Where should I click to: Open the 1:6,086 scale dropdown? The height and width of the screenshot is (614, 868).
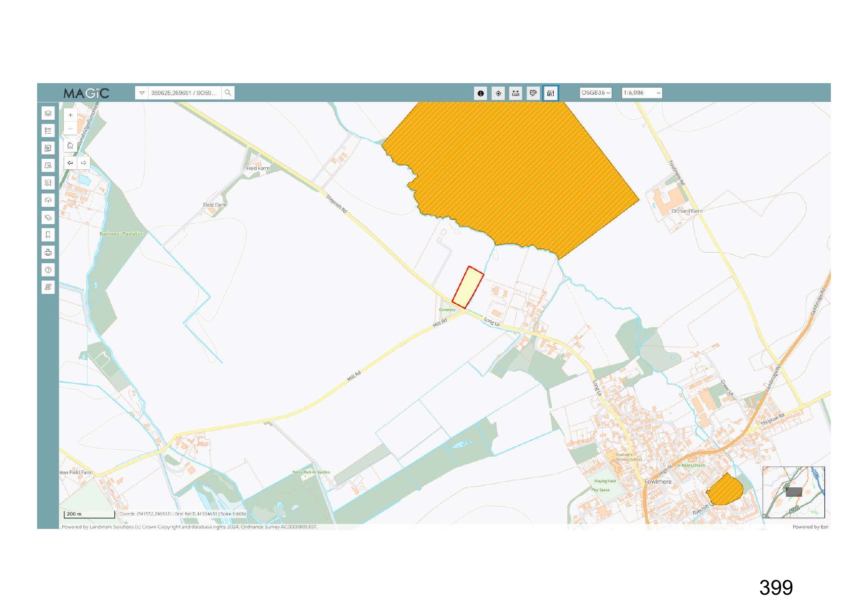tap(641, 93)
